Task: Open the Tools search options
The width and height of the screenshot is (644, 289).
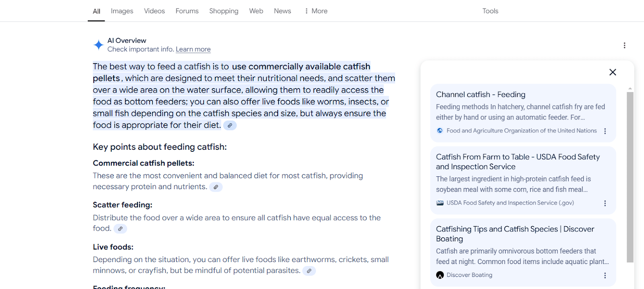Action: (x=490, y=11)
